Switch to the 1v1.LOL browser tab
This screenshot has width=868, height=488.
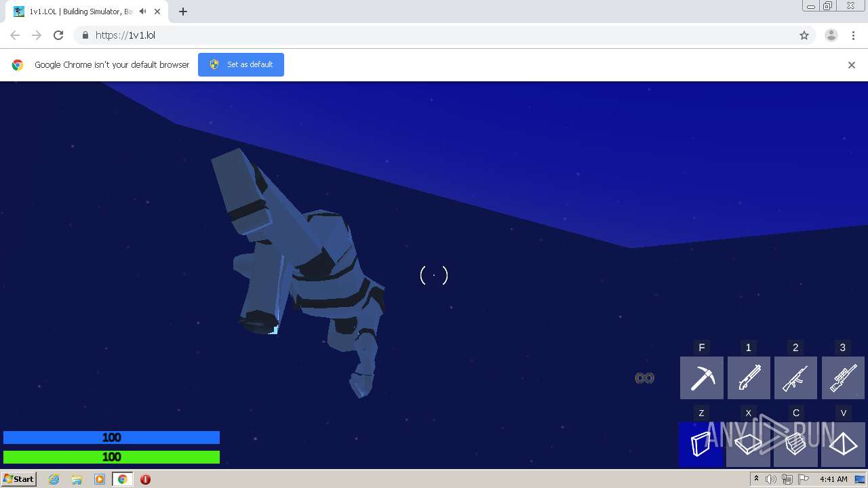[81, 12]
